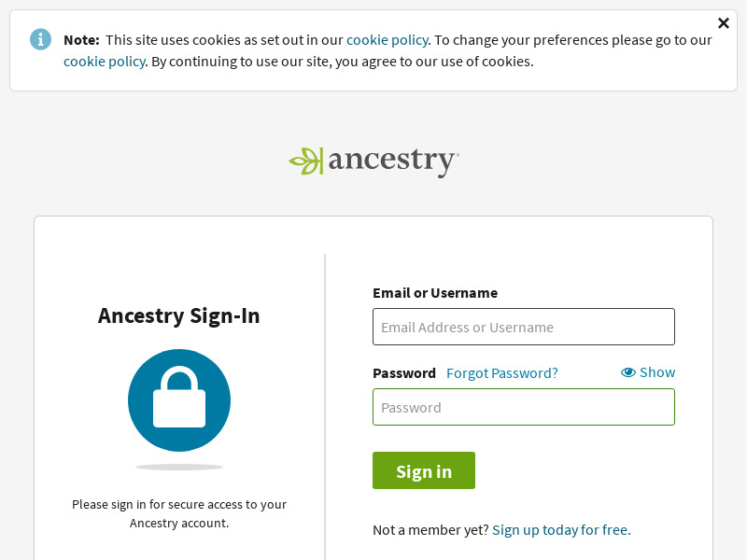The height and width of the screenshot is (560, 747).
Task: Click Forgot Password?
Action: pos(501,372)
